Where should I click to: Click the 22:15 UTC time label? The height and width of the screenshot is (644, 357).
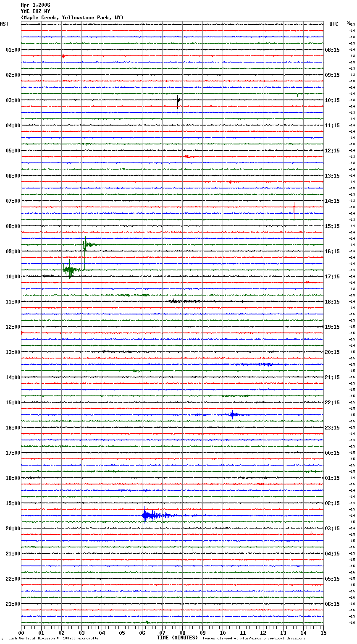tap(332, 403)
